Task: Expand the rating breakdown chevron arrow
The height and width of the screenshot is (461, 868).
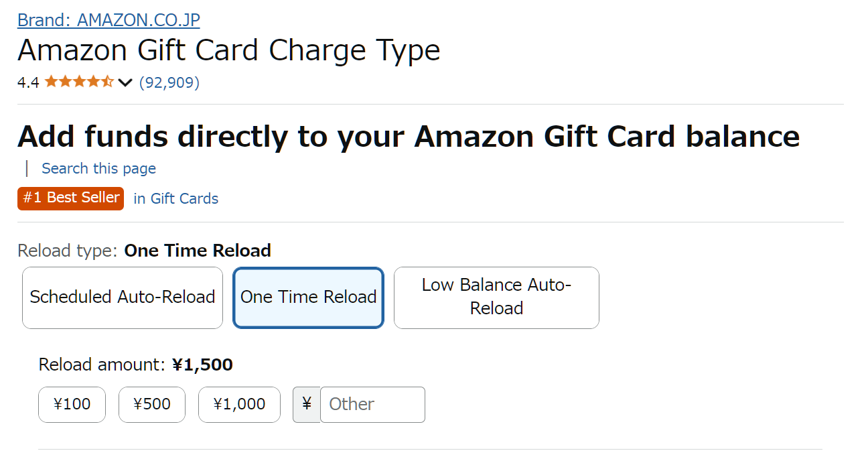Action: click(125, 83)
